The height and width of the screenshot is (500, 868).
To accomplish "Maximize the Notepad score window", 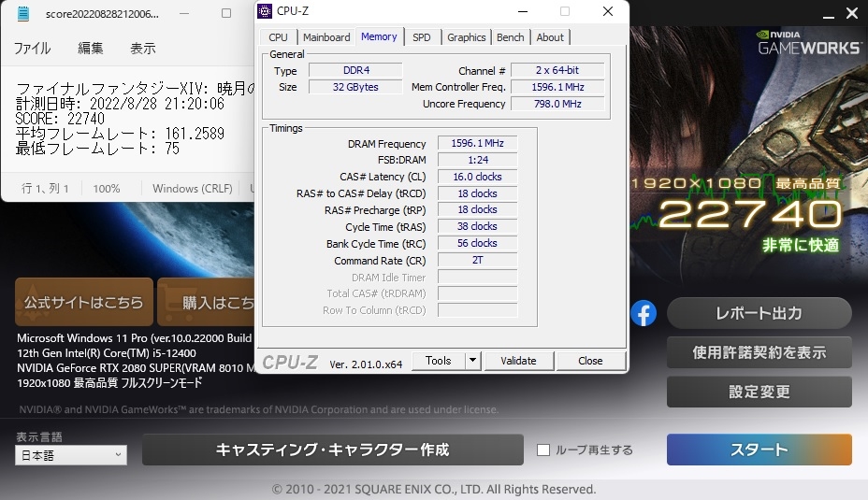I will [226, 13].
